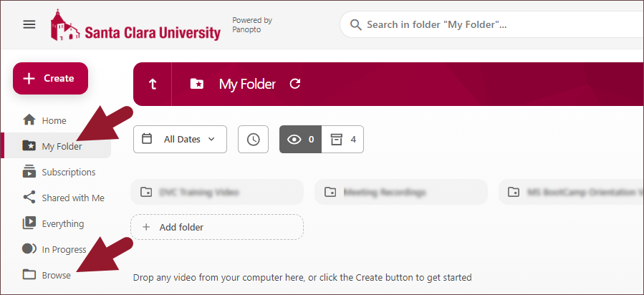Image resolution: width=644 pixels, height=295 pixels.
Task: Click the clock scheduled recordings icon
Action: 253,140
